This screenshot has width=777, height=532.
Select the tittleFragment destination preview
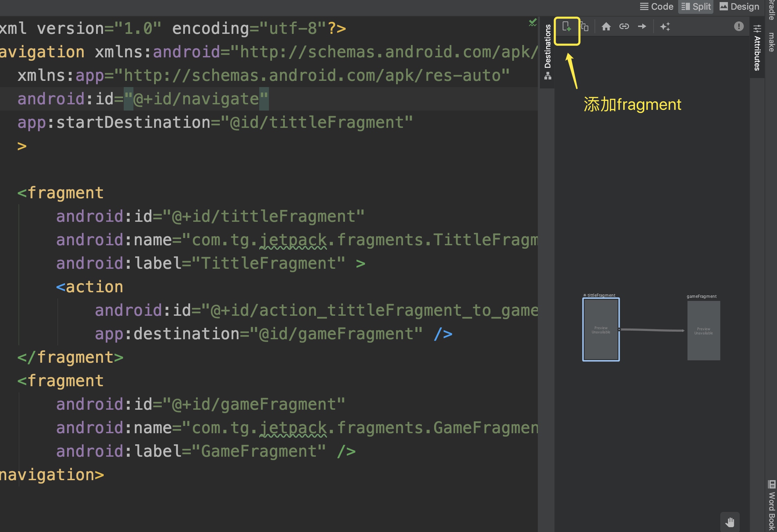[601, 330]
